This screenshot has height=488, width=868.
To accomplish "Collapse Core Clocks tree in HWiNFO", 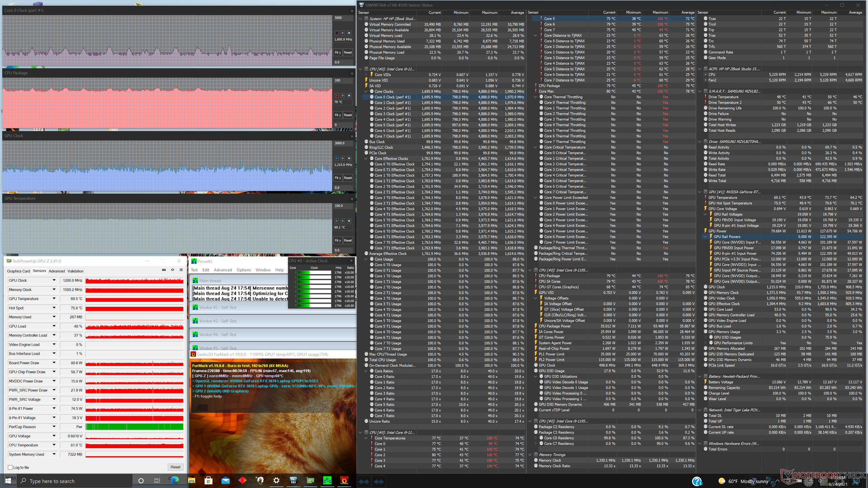I will 366,91.
